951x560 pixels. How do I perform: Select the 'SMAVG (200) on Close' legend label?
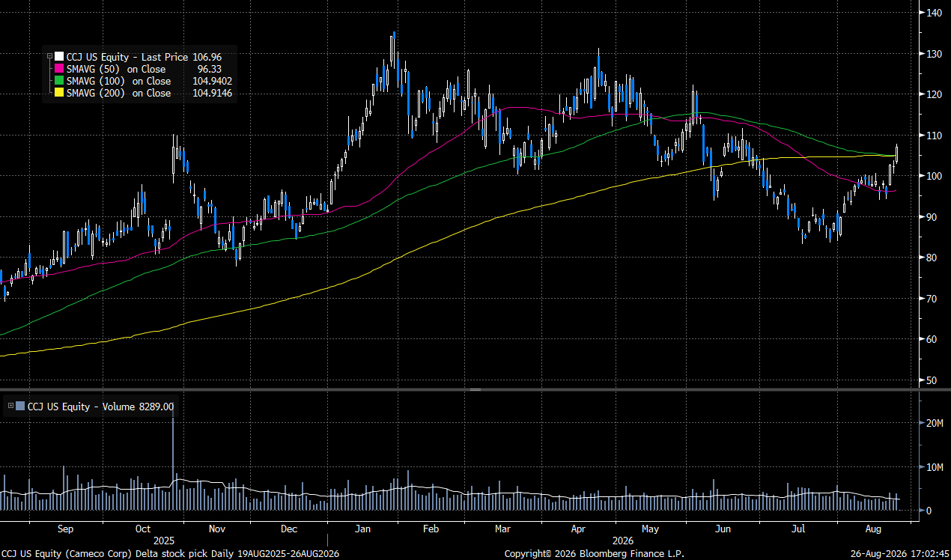(x=118, y=93)
